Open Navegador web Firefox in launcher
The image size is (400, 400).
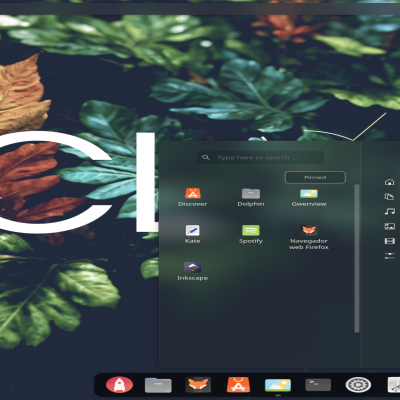(x=309, y=237)
